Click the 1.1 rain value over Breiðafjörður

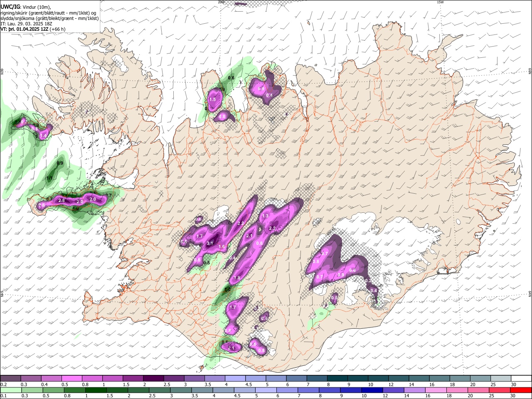(49, 178)
